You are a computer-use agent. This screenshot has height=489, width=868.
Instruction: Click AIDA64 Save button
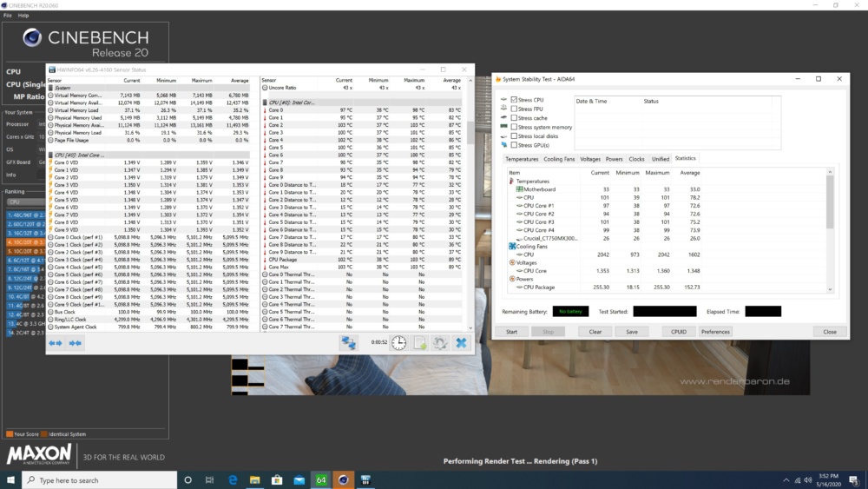(x=632, y=332)
